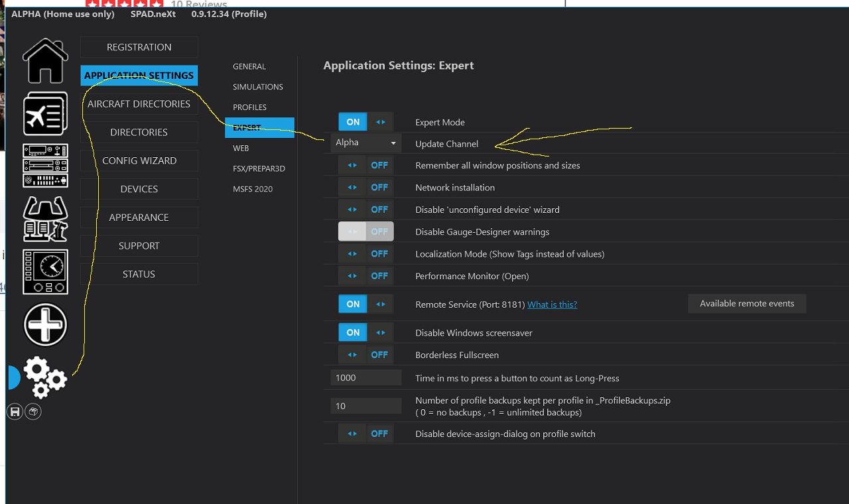Click Available remote events button
This screenshot has width=849, height=504.
point(748,304)
